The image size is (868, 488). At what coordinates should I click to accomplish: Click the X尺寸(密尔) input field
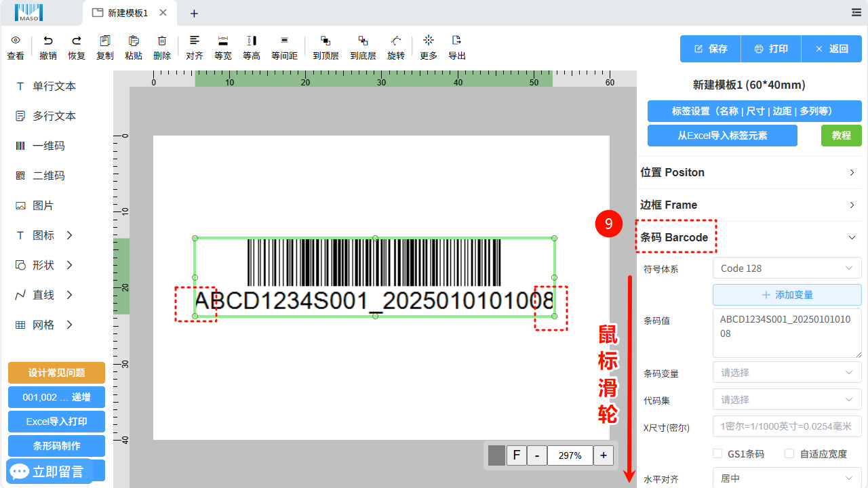787,427
